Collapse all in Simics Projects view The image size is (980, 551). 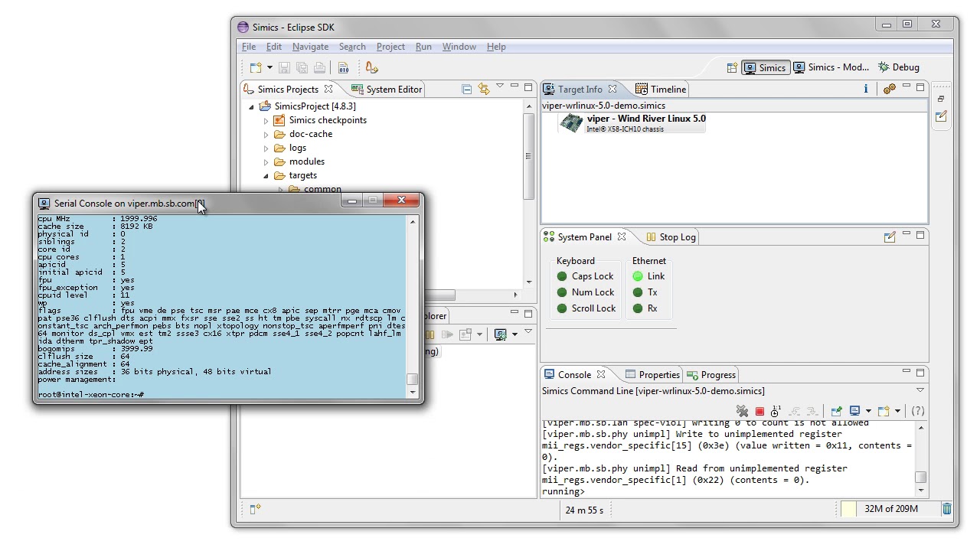pos(467,90)
